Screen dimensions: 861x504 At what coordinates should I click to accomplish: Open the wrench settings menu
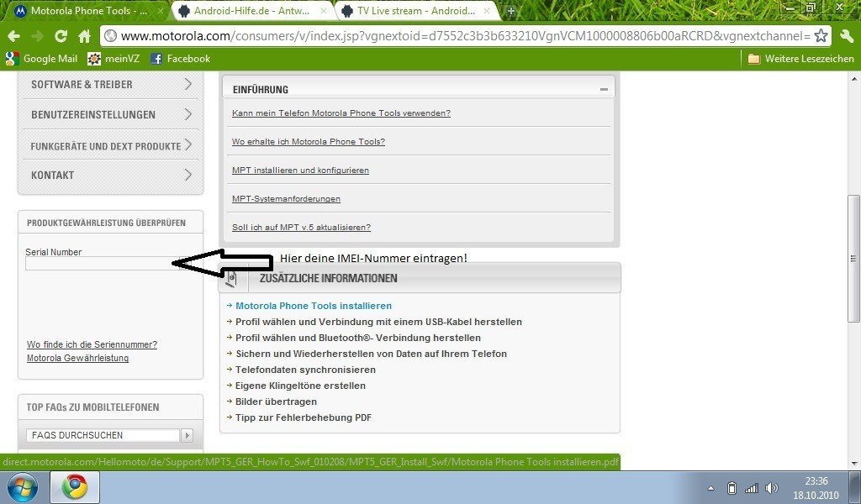coord(847,36)
